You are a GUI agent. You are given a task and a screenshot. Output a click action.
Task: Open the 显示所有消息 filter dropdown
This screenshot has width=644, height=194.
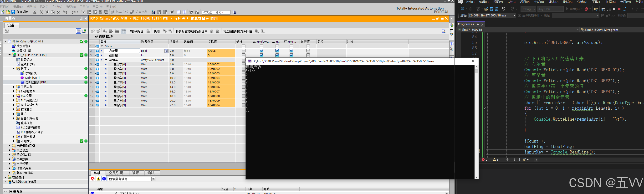click(153, 179)
